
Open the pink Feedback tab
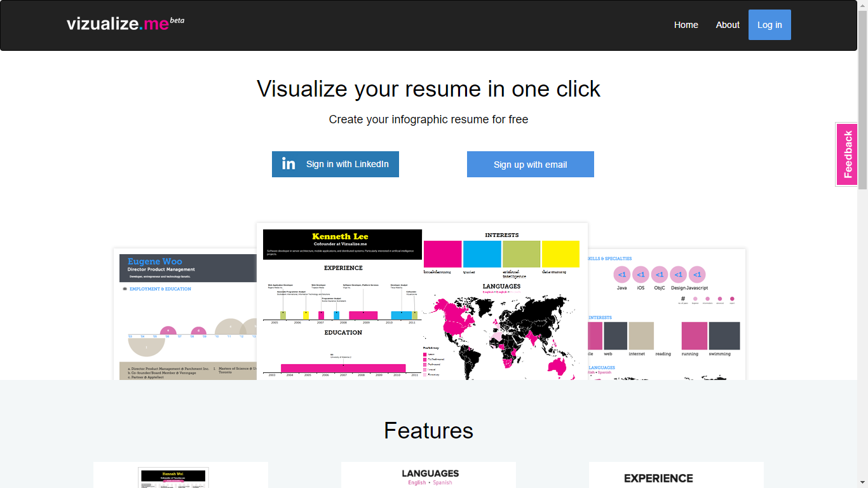(847, 154)
